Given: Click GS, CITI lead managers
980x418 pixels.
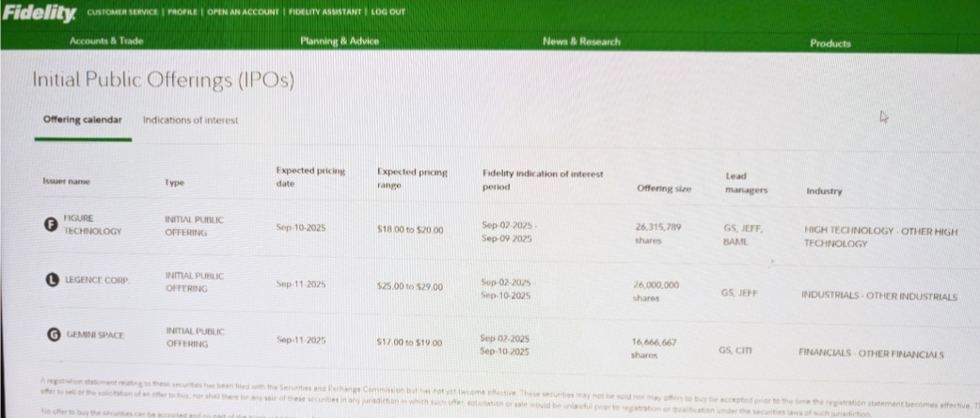Looking at the screenshot, I should coord(735,351).
